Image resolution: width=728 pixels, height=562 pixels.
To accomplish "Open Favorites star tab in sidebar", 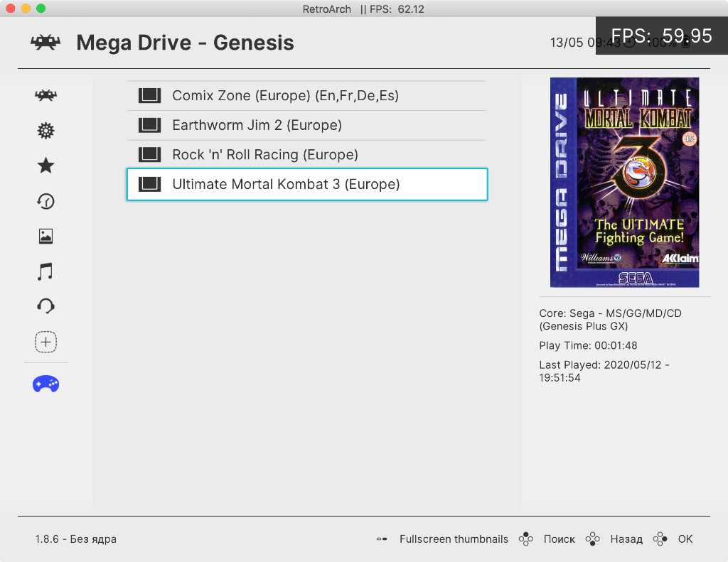I will [x=45, y=166].
